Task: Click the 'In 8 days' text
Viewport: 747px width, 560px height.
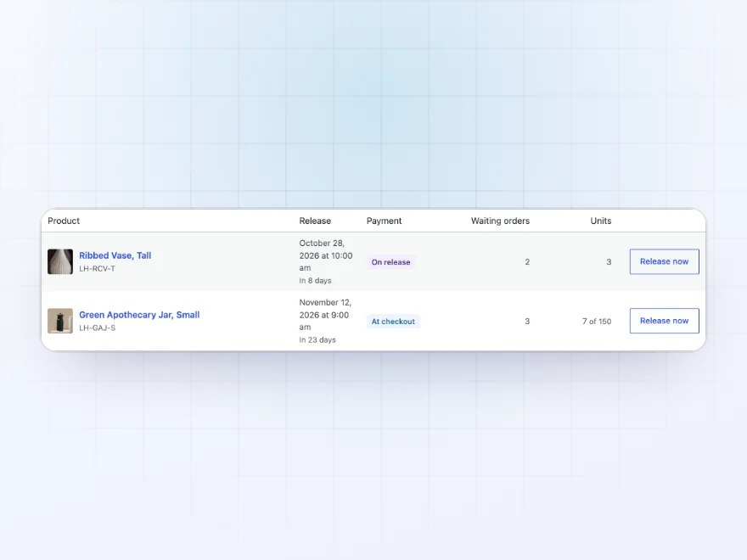Action: (315, 281)
